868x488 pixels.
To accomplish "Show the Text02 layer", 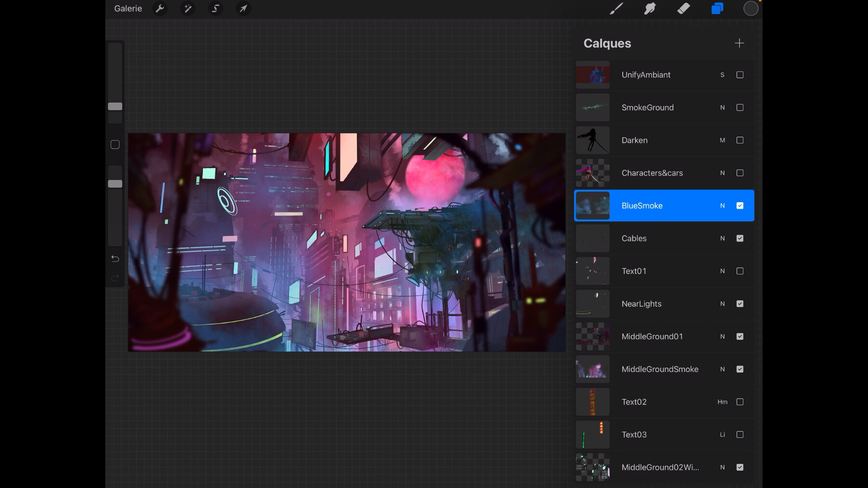I will (x=740, y=402).
